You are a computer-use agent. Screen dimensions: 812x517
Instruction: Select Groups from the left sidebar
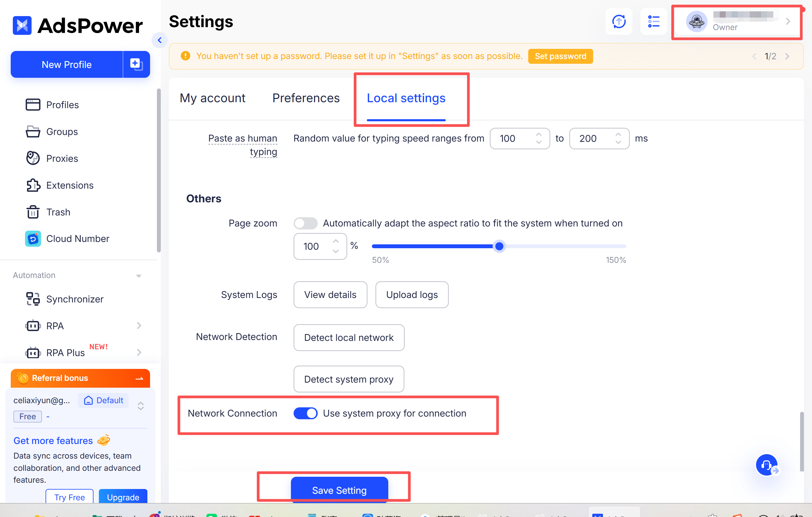62,132
